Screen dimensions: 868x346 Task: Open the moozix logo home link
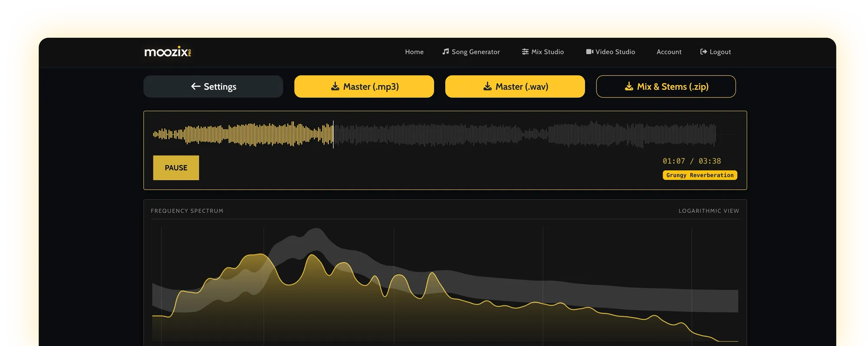pos(168,52)
